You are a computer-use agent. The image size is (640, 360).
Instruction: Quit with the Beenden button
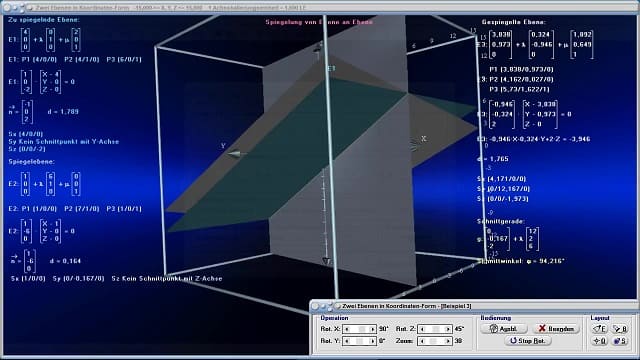(x=556, y=329)
